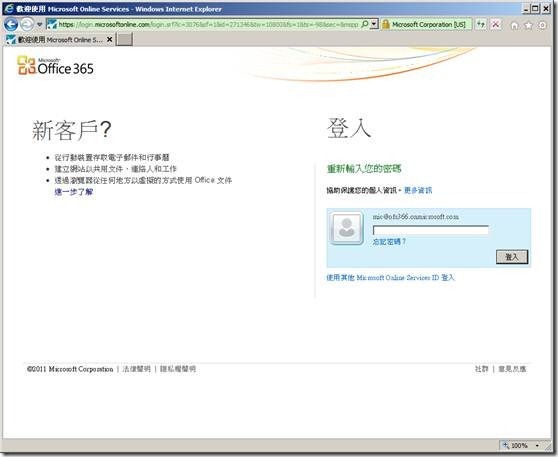558x457 pixels.
Task: Click the page favicon in address bar
Action: (52, 24)
